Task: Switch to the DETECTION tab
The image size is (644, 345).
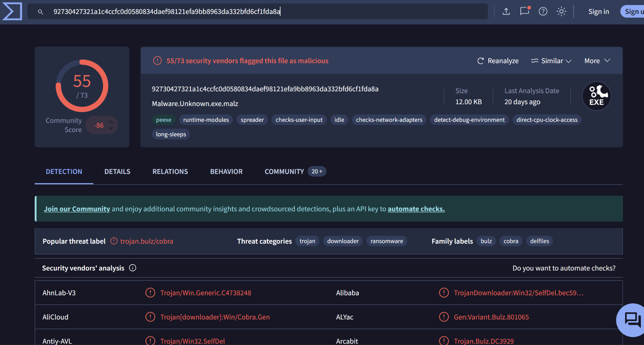Action: [64, 172]
